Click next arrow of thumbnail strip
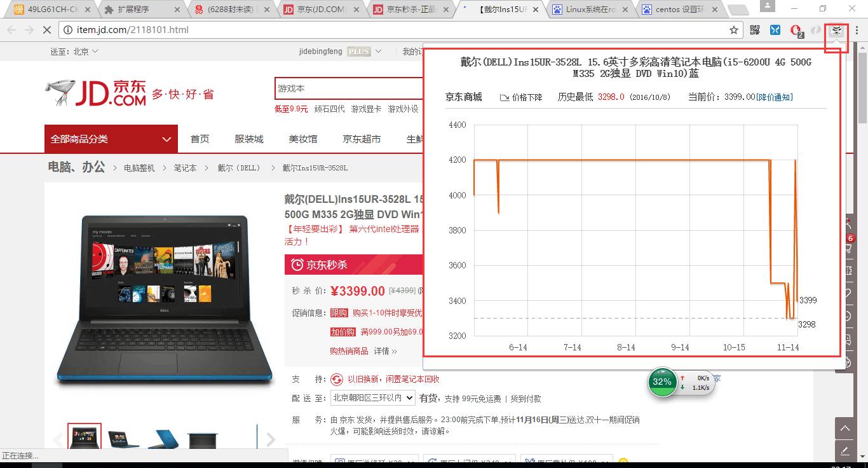868x468 pixels. click(271, 439)
